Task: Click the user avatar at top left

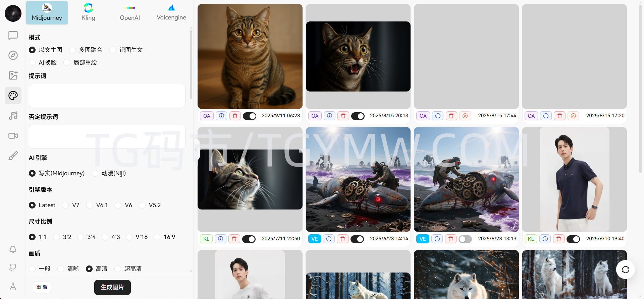Action: [13, 13]
